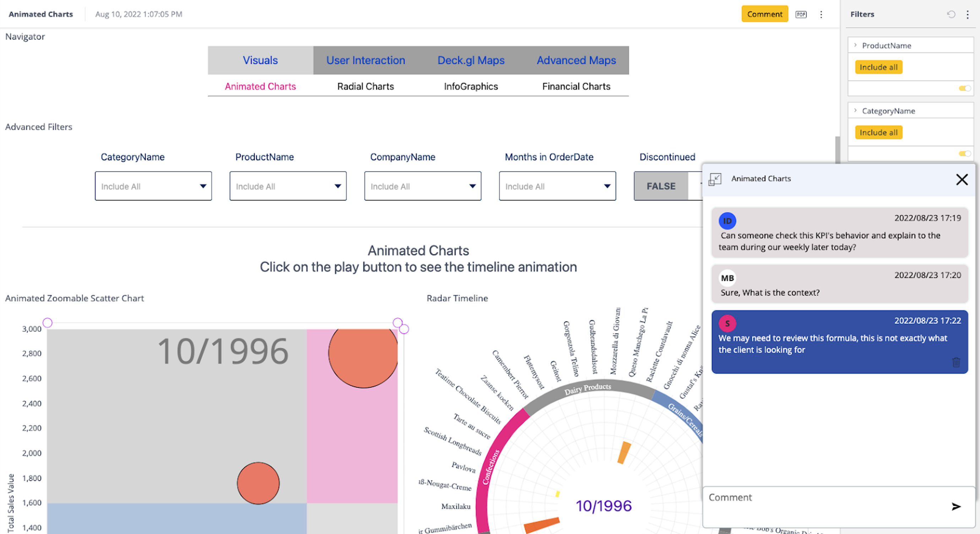Collapse the comment panel with minimize icon
980x534 pixels.
click(715, 180)
